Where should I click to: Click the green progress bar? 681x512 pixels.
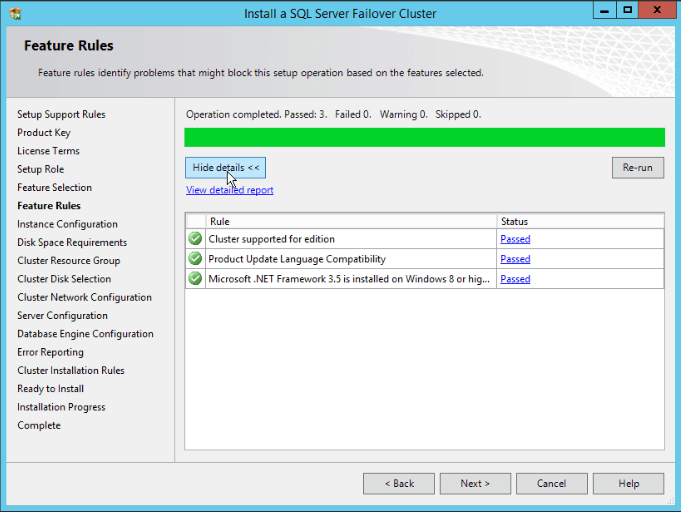[x=424, y=137]
